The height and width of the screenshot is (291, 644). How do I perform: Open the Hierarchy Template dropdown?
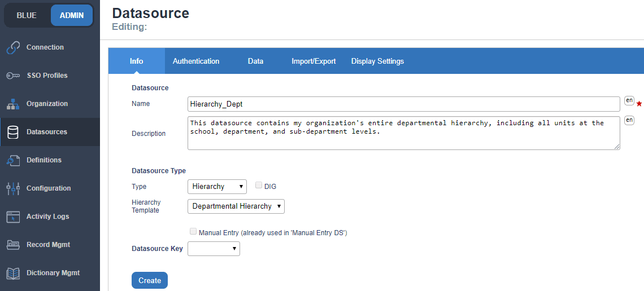click(236, 206)
